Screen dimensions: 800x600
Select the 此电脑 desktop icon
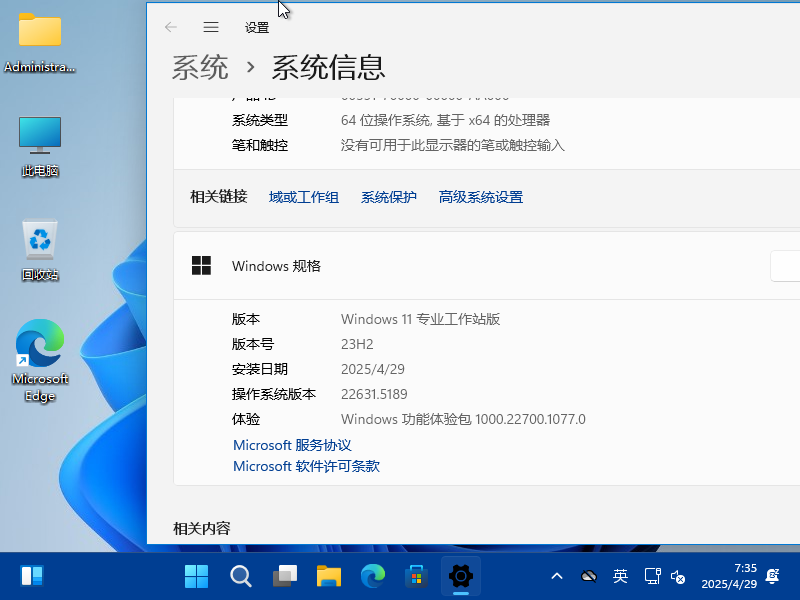(x=40, y=147)
